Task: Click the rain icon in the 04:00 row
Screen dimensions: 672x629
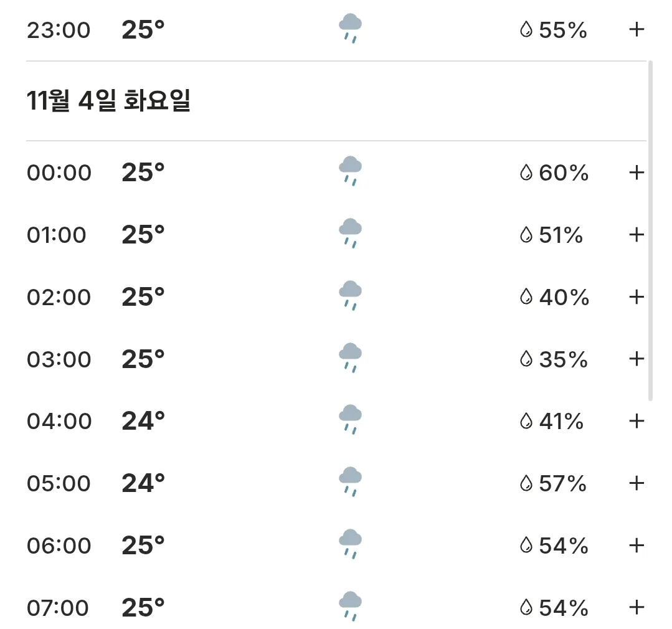Action: pos(350,420)
